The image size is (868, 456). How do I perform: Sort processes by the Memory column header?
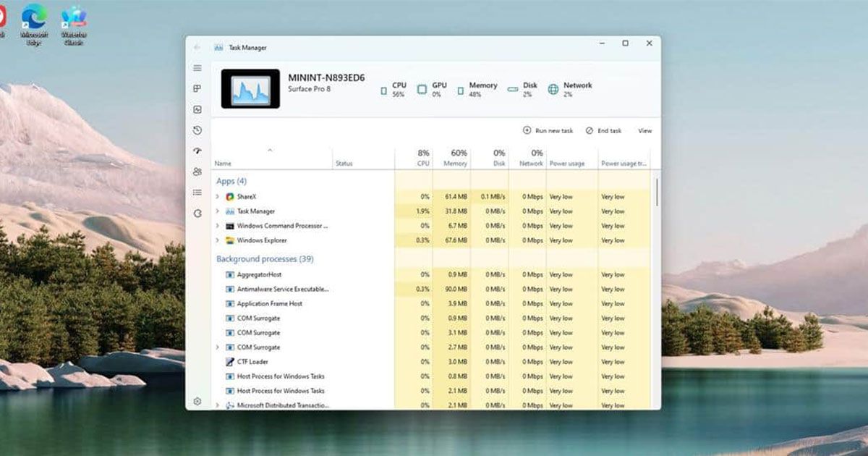453,158
